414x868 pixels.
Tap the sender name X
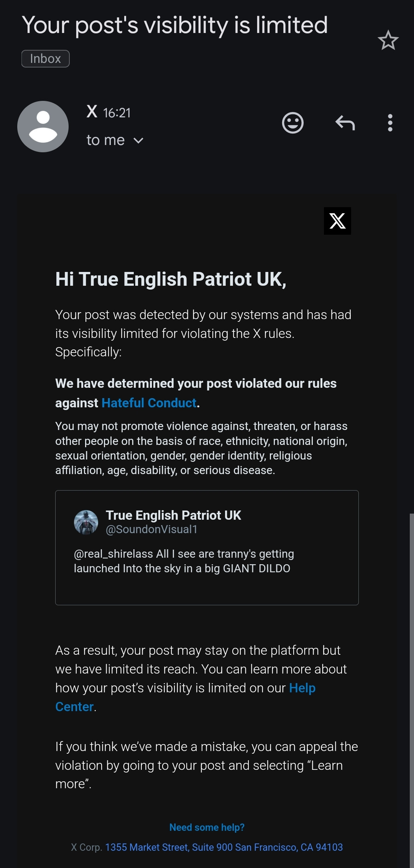click(x=92, y=112)
